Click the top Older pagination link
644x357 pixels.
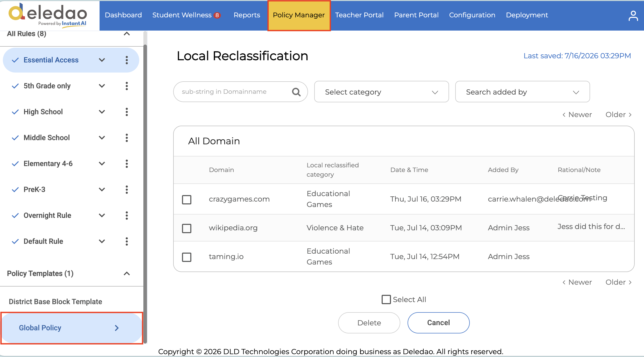pyautogui.click(x=619, y=115)
